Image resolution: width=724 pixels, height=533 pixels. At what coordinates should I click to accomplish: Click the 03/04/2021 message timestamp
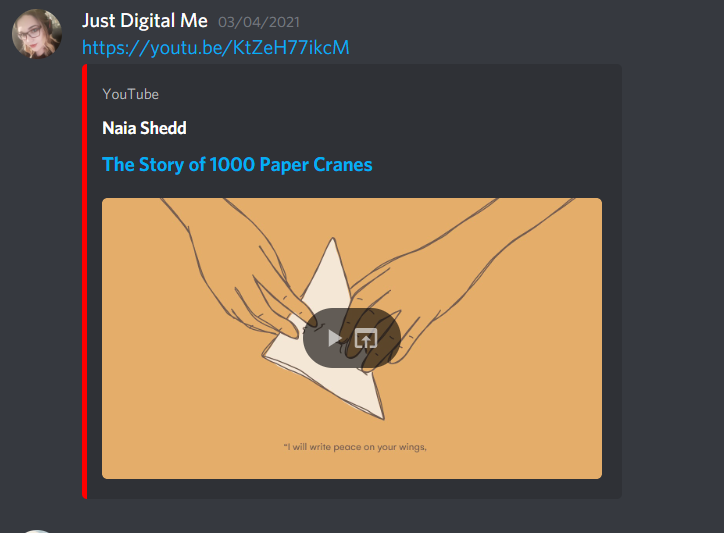259,22
